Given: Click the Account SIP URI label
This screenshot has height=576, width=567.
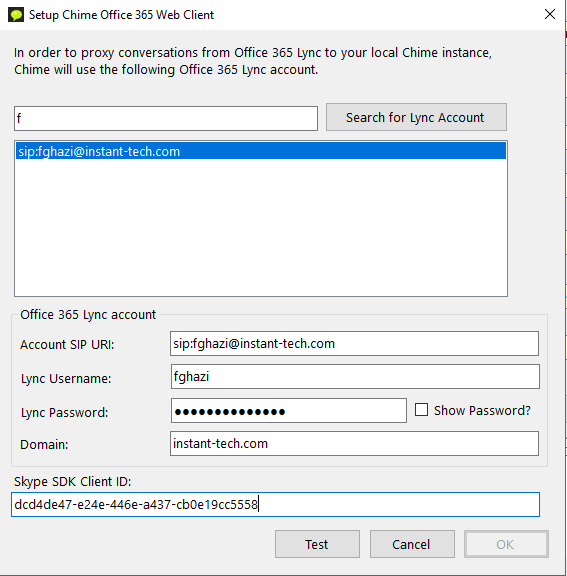Looking at the screenshot, I should [x=67, y=345].
